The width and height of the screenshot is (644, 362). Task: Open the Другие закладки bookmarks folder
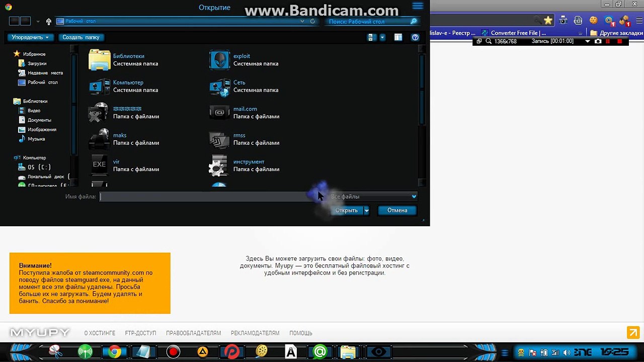point(616,33)
